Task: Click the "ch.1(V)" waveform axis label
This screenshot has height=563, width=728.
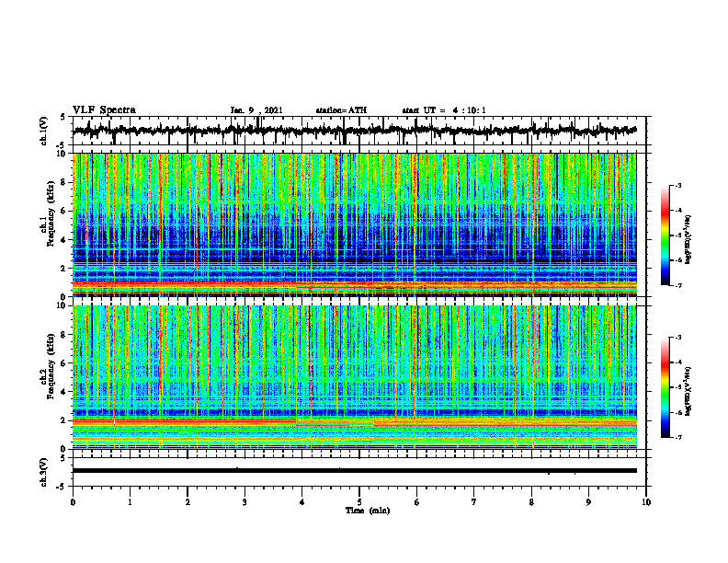Action: coord(44,131)
